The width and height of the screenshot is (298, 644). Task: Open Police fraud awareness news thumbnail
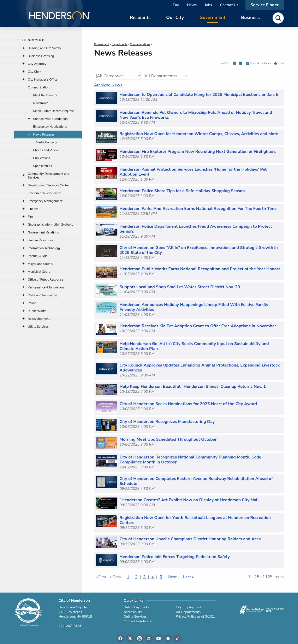(x=106, y=230)
